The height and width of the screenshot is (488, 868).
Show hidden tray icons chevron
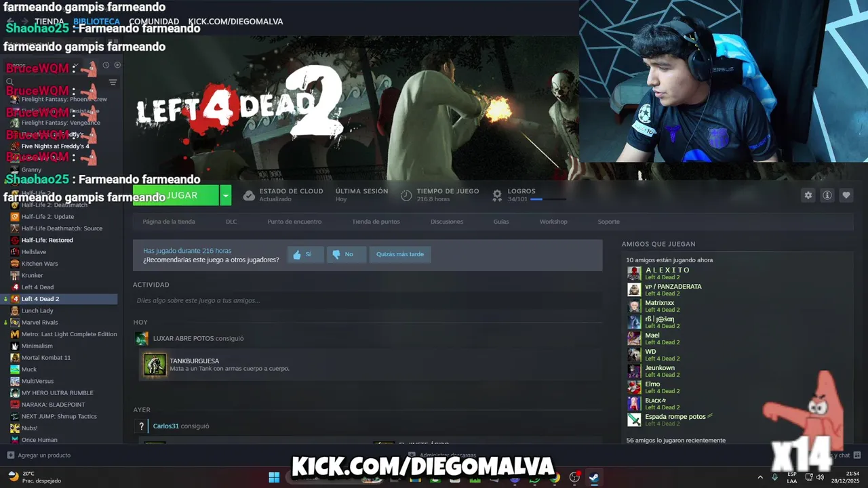(760, 477)
